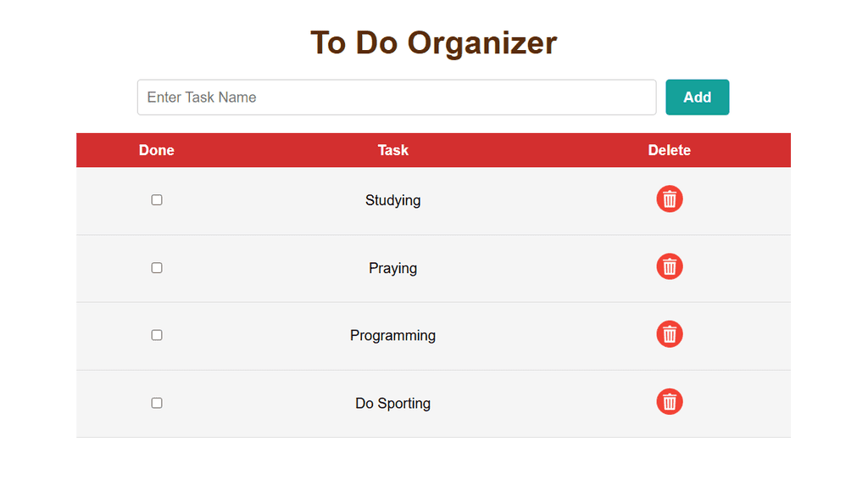Click the Studying task name
This screenshot has height=492, width=868.
pos(393,200)
